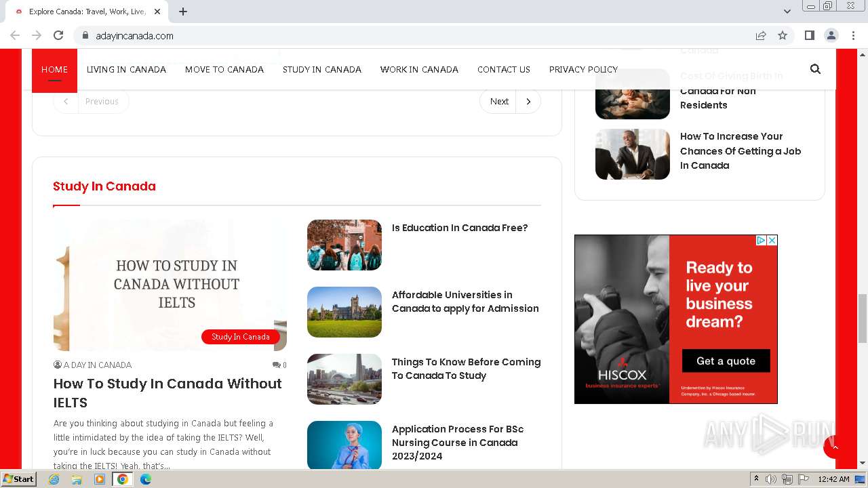Image resolution: width=868 pixels, height=488 pixels.
Task: Expand the tab search chevron
Action: 787,12
